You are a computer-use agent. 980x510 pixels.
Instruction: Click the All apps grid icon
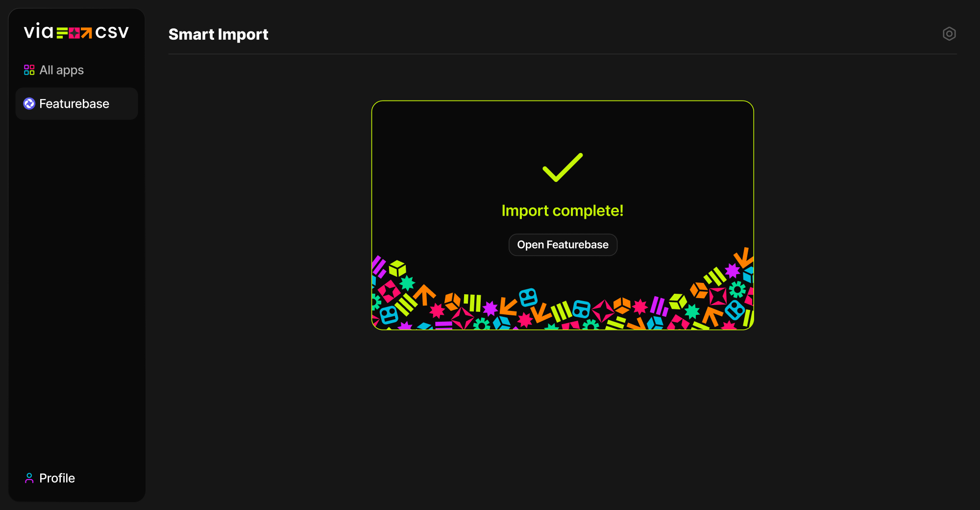point(29,70)
